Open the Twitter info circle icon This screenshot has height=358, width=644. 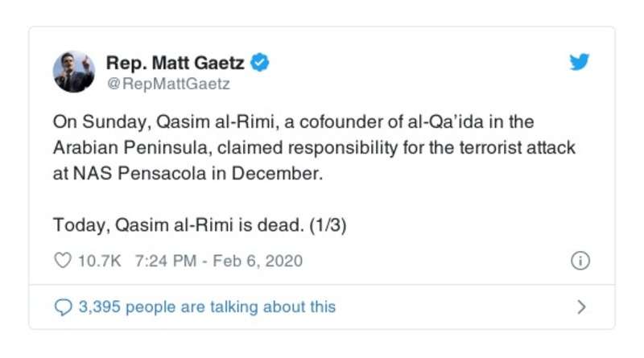point(580,261)
